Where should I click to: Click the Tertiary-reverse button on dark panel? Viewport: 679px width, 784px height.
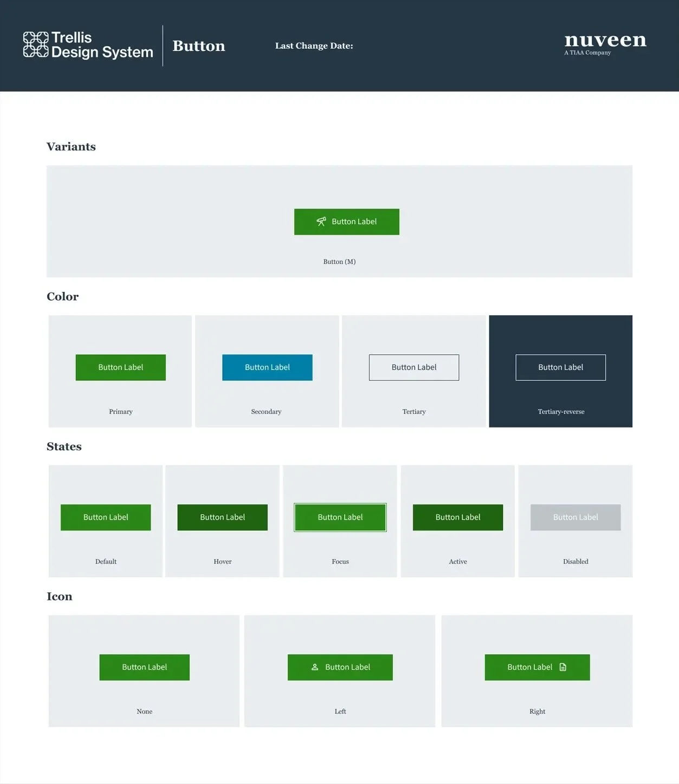[561, 367]
